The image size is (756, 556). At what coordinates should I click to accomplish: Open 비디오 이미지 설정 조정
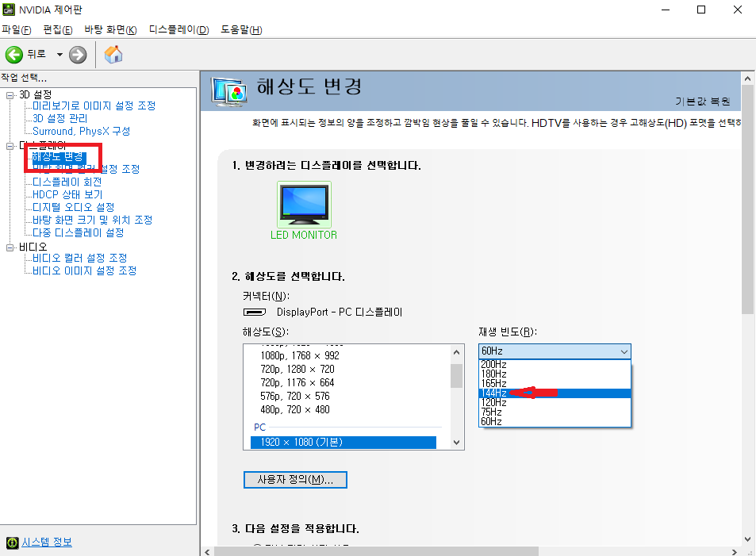coord(84,270)
